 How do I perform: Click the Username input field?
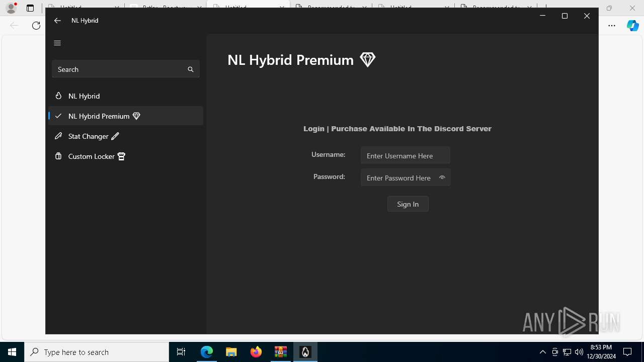tap(405, 155)
